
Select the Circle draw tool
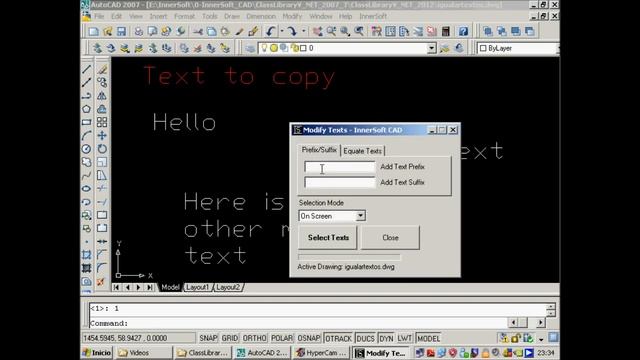click(87, 149)
